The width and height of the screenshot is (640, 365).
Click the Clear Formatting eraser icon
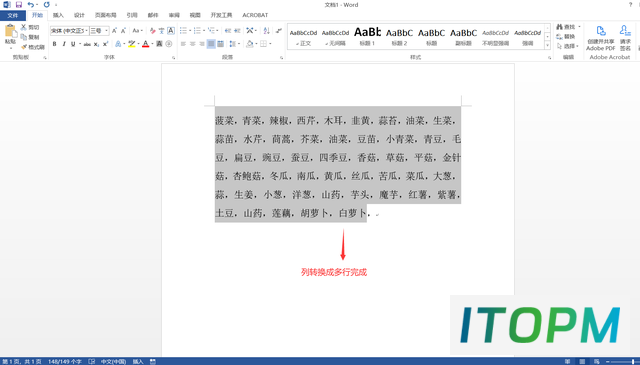[x=152, y=31]
